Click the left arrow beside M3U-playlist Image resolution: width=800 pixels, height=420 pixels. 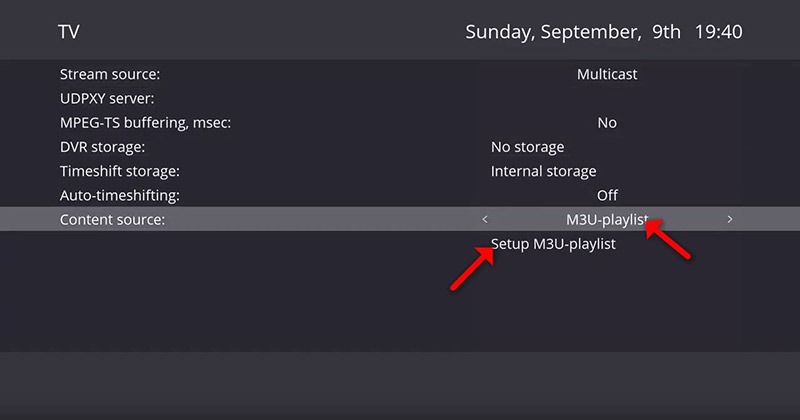click(x=485, y=219)
